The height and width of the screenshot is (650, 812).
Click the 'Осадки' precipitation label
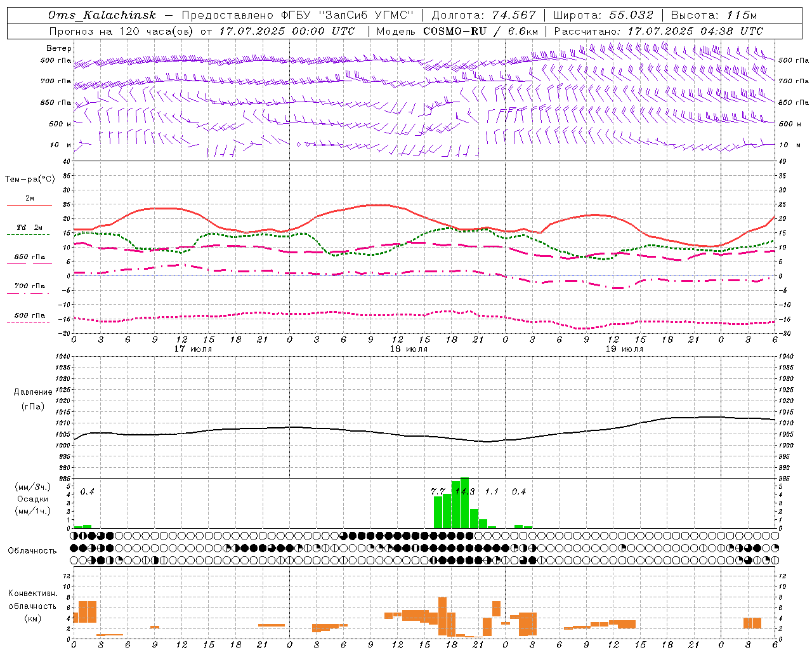tap(33, 499)
